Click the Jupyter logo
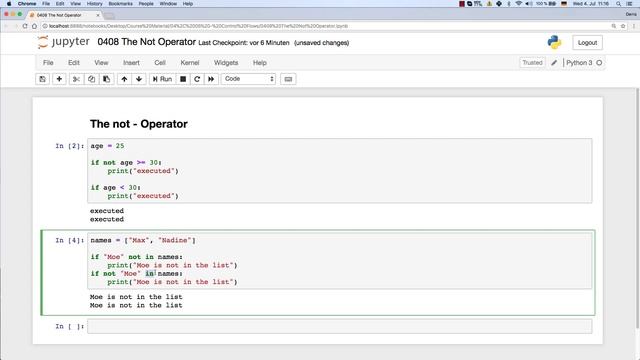This screenshot has width=640, height=360. coord(63,42)
